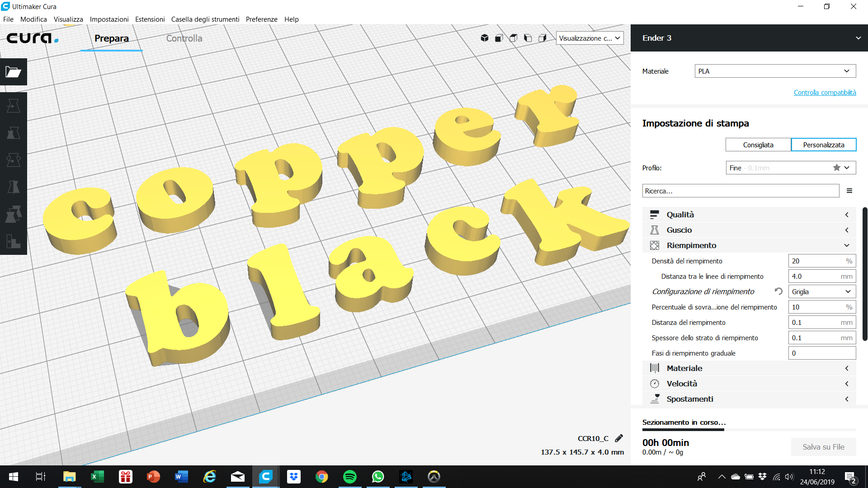Image resolution: width=868 pixels, height=488 pixels.
Task: Open the settings visibility hamburger menu
Action: coord(849,191)
